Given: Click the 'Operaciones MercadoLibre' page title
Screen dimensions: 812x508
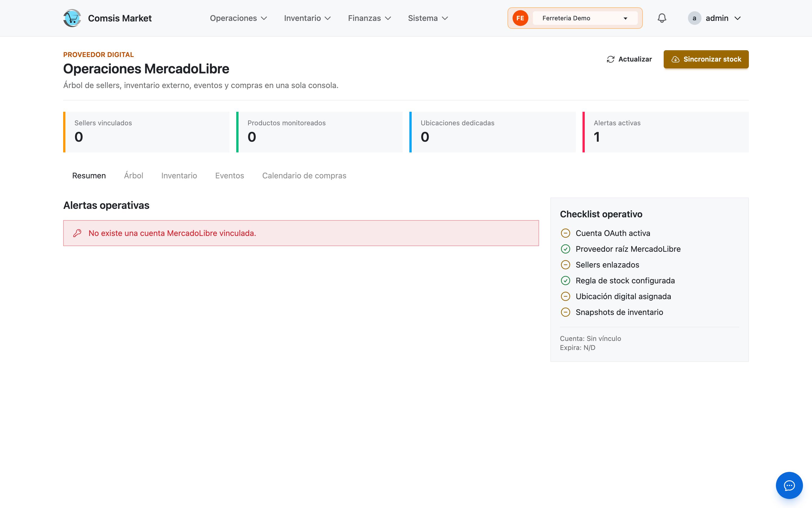Looking at the screenshot, I should tap(146, 69).
